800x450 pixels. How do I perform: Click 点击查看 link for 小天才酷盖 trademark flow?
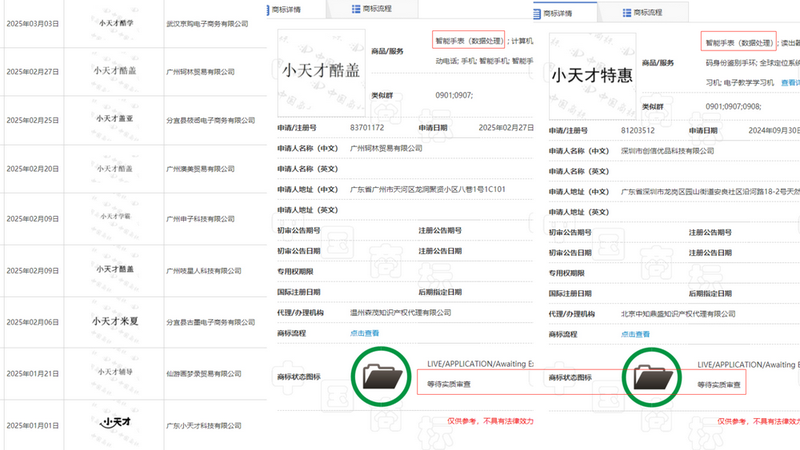365,333
